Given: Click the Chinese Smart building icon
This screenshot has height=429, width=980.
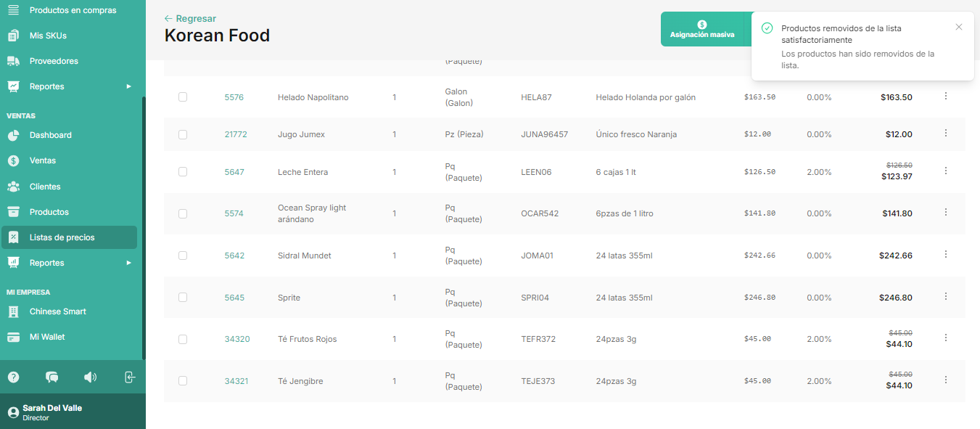Looking at the screenshot, I should click(13, 312).
